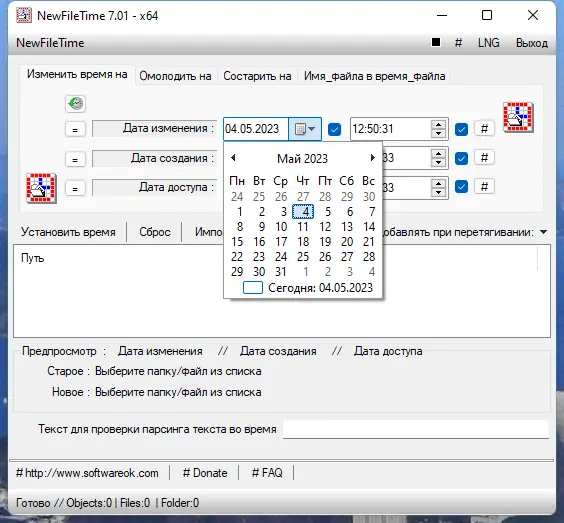Select May 27 in the calendar
This screenshot has width=564, height=523.
point(347,257)
